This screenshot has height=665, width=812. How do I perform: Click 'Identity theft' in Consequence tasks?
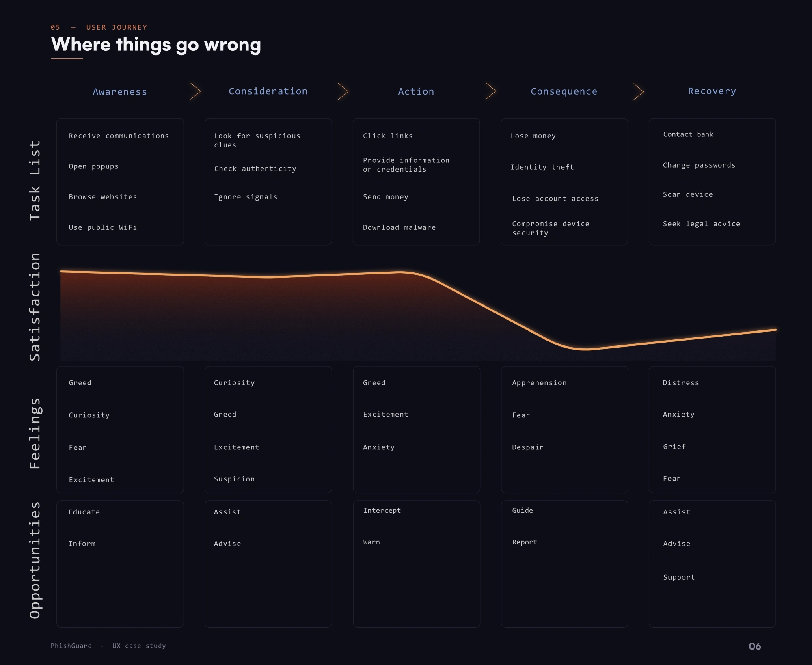[542, 167]
